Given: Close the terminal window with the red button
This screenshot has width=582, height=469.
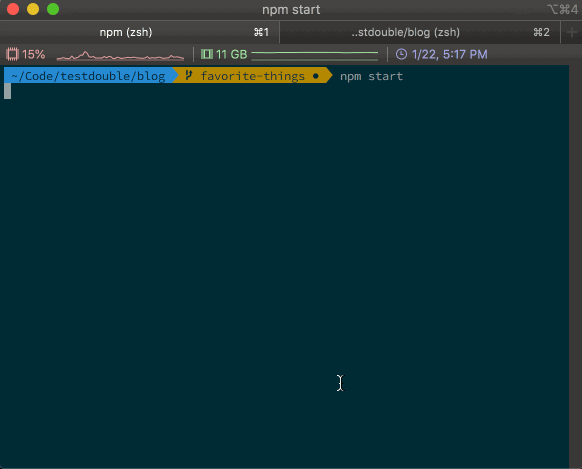Looking at the screenshot, I should click(13, 9).
